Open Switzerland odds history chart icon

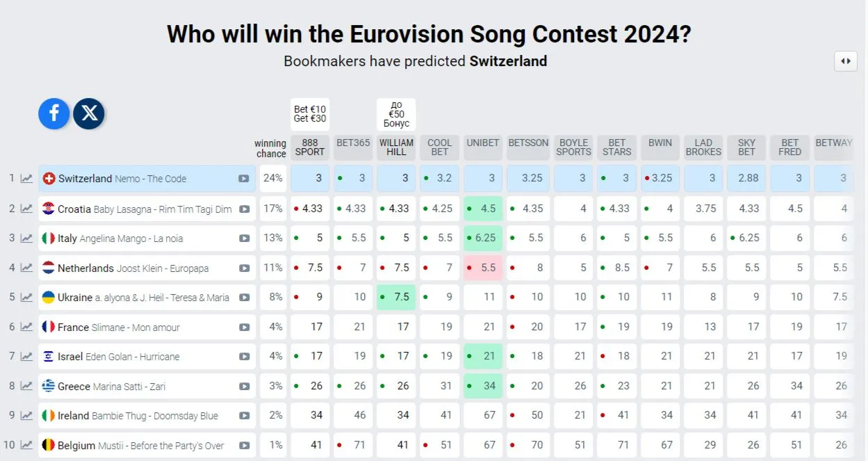pyautogui.click(x=26, y=179)
